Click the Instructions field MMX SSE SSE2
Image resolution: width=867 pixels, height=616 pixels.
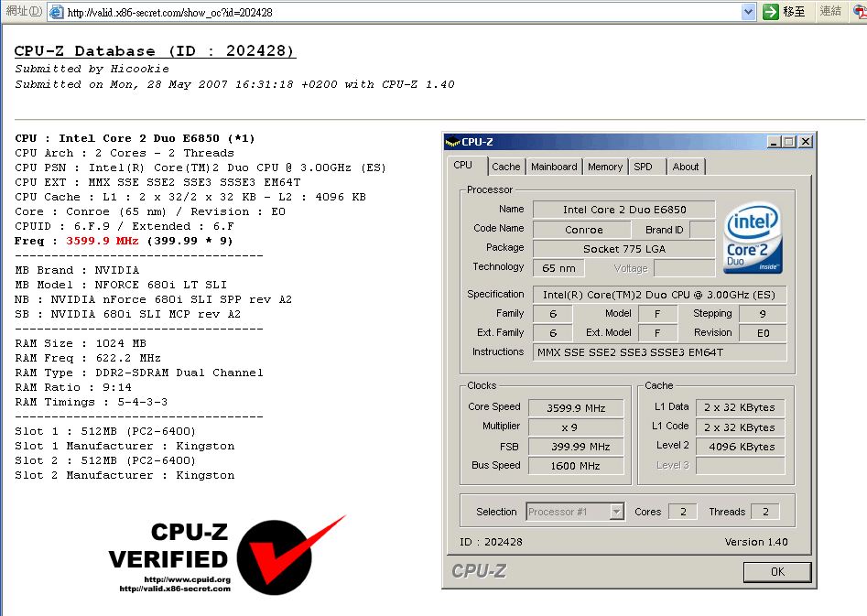point(659,352)
